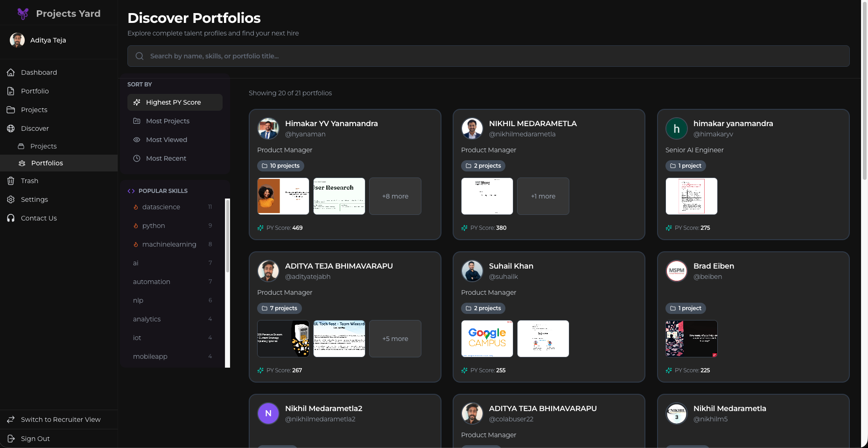Click Sign Out
Image resolution: width=868 pixels, height=448 pixels.
tap(59, 439)
